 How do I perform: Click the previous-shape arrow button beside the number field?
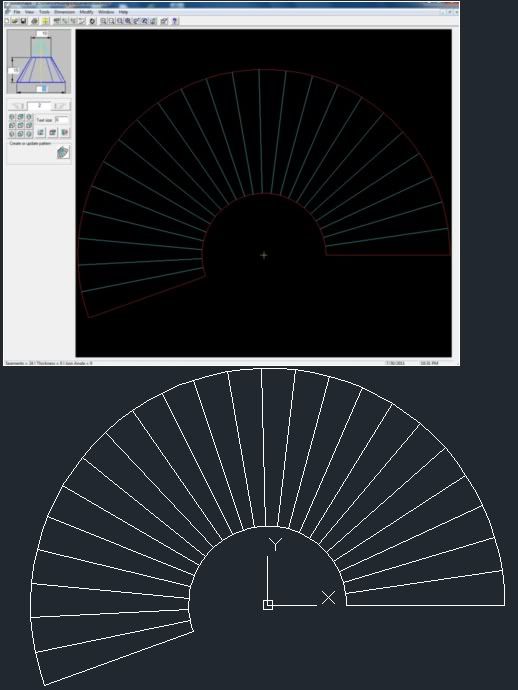(17, 106)
